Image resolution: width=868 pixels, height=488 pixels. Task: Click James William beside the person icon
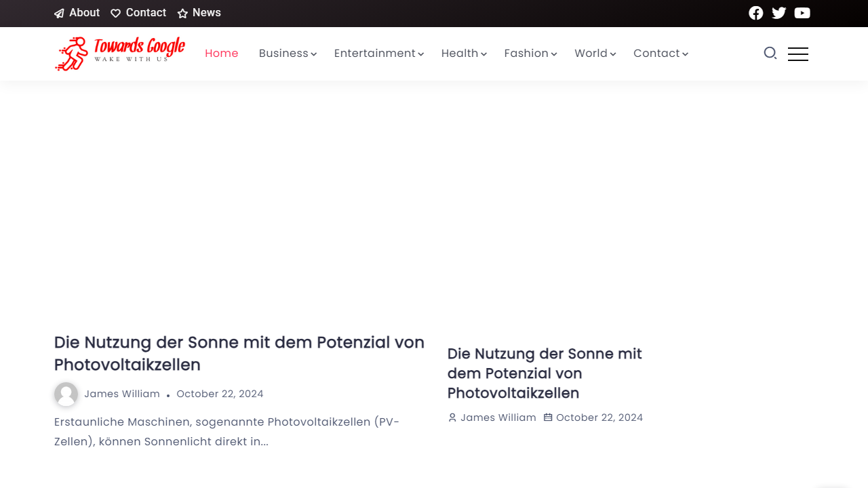pyautogui.click(x=498, y=418)
